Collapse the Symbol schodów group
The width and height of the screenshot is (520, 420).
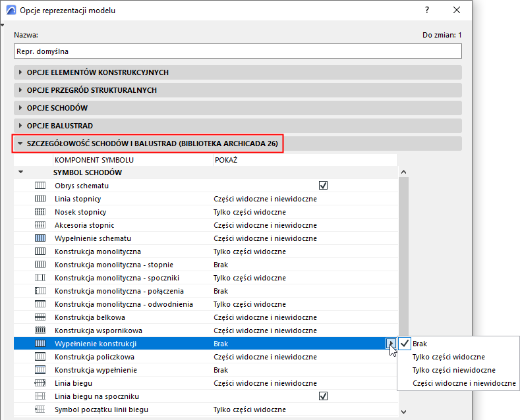[x=21, y=172]
